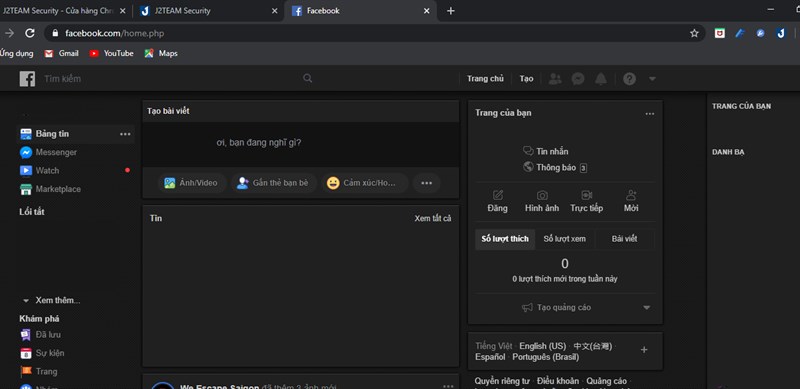
Task: Click the blue pen extension icon
Action: pos(740,33)
